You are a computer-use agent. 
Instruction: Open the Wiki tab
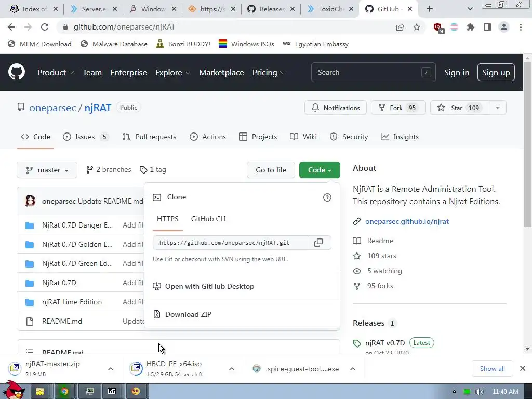click(x=303, y=137)
